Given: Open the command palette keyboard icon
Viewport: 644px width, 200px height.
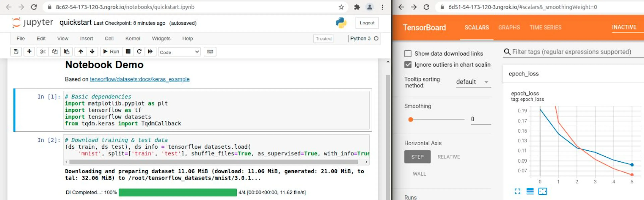Looking at the screenshot, I should tap(210, 52).
